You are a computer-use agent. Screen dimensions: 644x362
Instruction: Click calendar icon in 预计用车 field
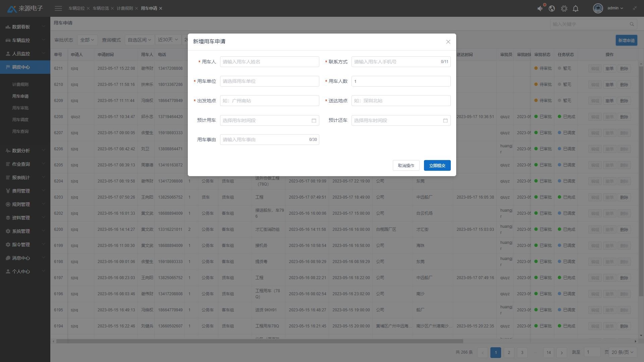click(314, 120)
